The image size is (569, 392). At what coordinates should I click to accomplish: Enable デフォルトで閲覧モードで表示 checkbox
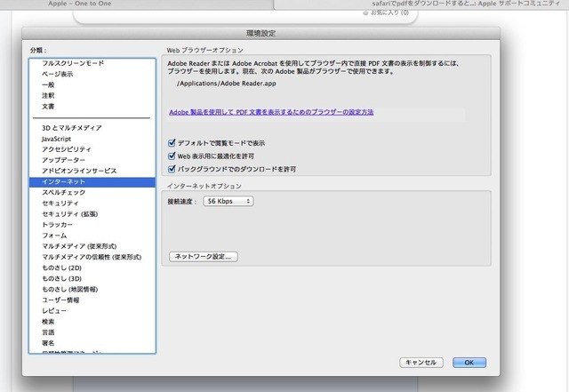(x=172, y=143)
